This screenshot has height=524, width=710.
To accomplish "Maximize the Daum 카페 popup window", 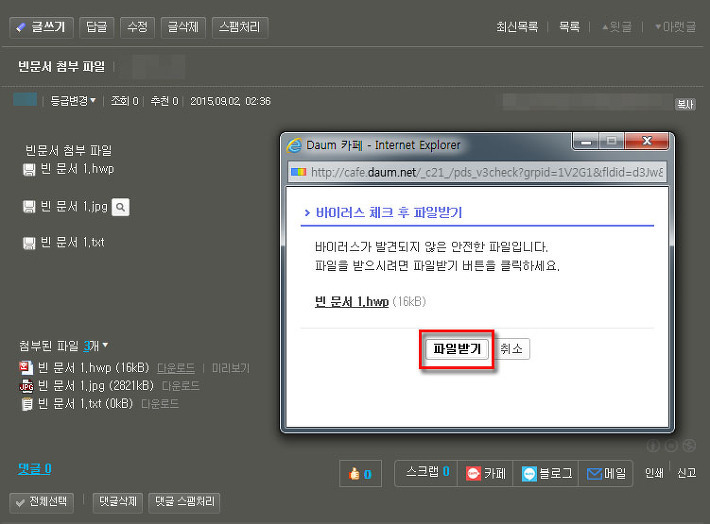I will click(x=612, y=141).
